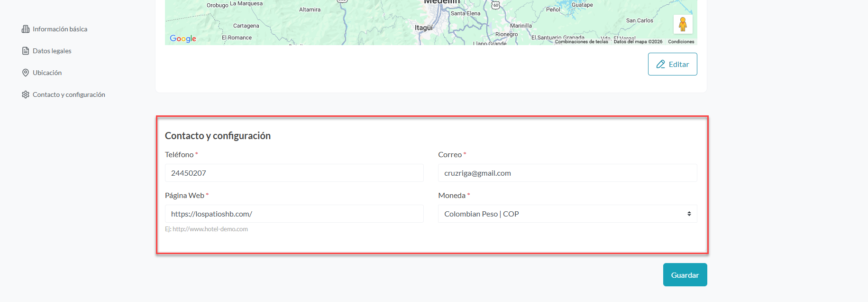Click the document icon beside Datos legales
The height and width of the screenshot is (302, 868).
pos(26,51)
